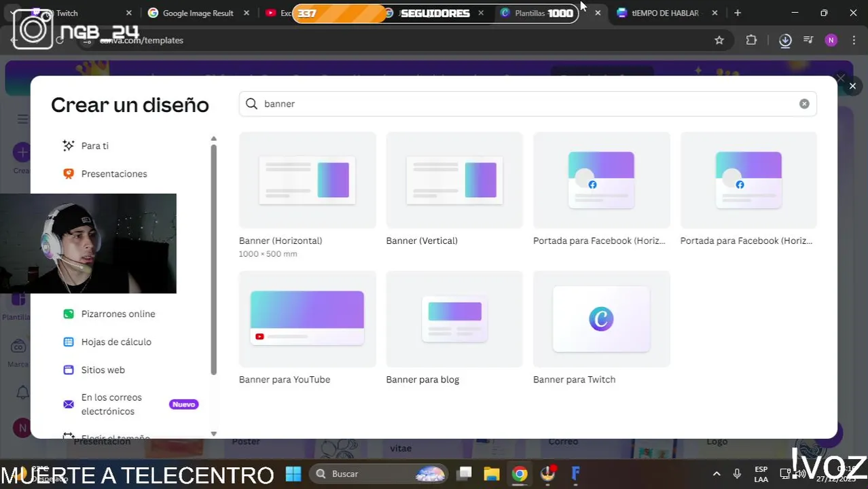Click the Pizarrones online green icon
Viewport: 868px width, 489px height.
coord(68,314)
